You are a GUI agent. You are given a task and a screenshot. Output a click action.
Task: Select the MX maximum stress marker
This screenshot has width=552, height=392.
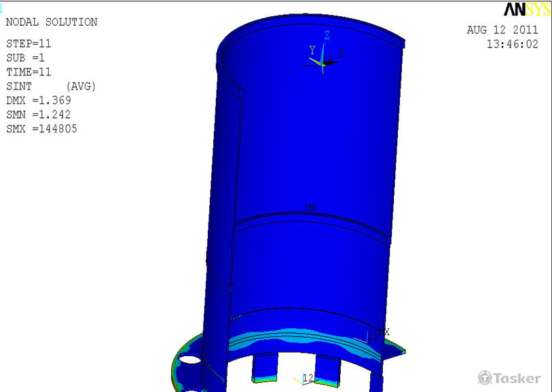384,332
